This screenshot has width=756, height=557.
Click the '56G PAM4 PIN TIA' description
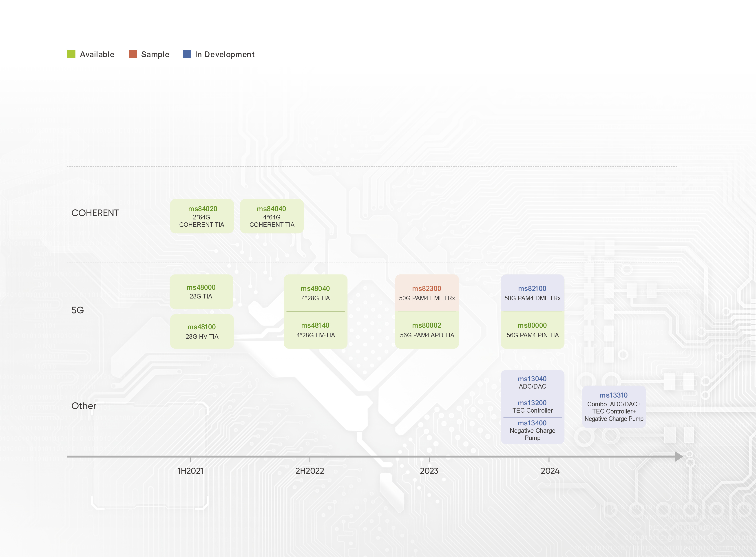(x=533, y=335)
